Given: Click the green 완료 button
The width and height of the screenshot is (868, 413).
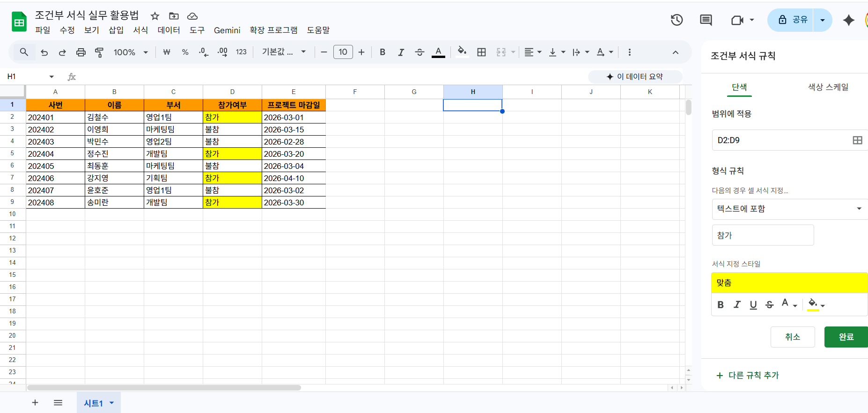Looking at the screenshot, I should coord(846,337).
